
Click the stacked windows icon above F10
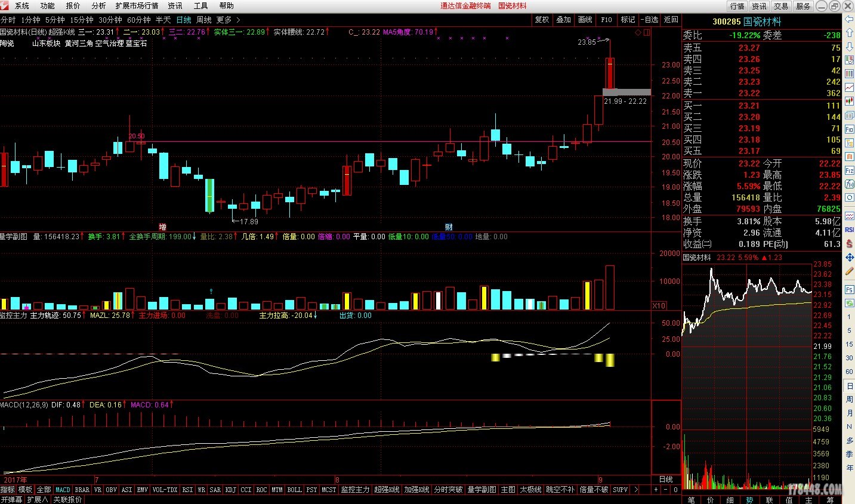pyautogui.click(x=849, y=115)
